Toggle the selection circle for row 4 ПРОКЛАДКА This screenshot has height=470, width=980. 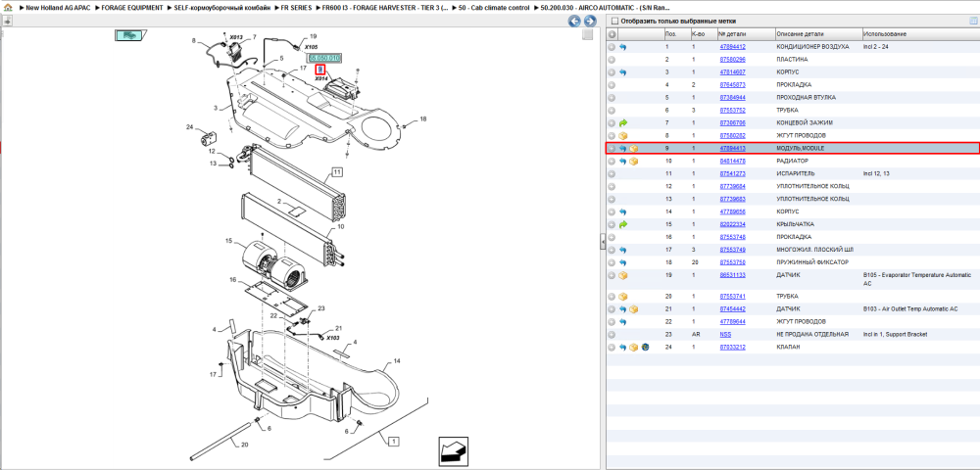(x=612, y=85)
